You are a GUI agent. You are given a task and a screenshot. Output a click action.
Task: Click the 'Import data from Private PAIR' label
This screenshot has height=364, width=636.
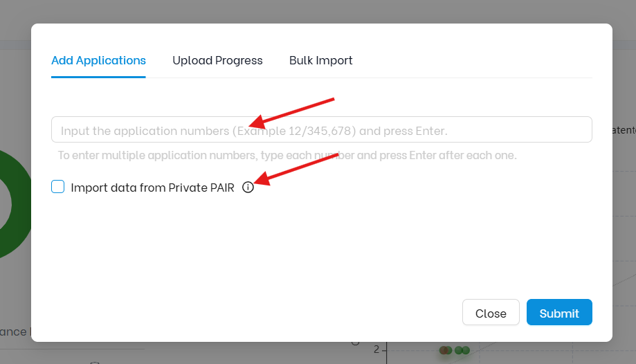[152, 188]
